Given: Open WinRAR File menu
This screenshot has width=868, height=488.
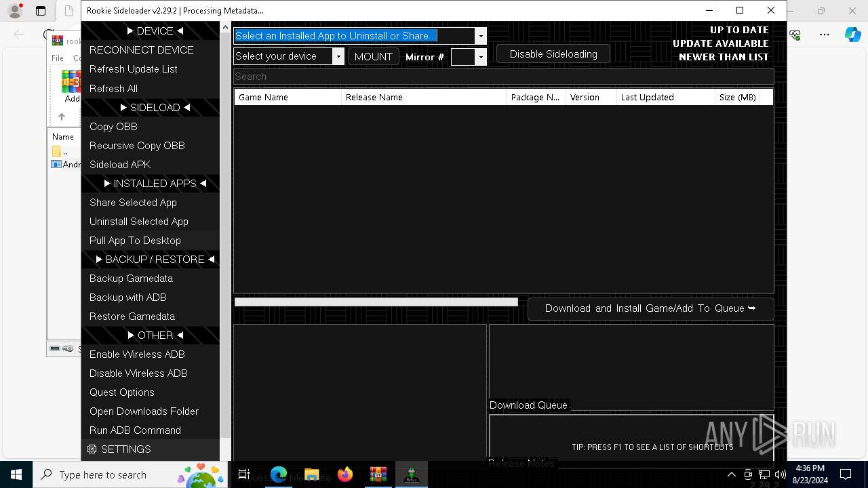Looking at the screenshot, I should (58, 58).
